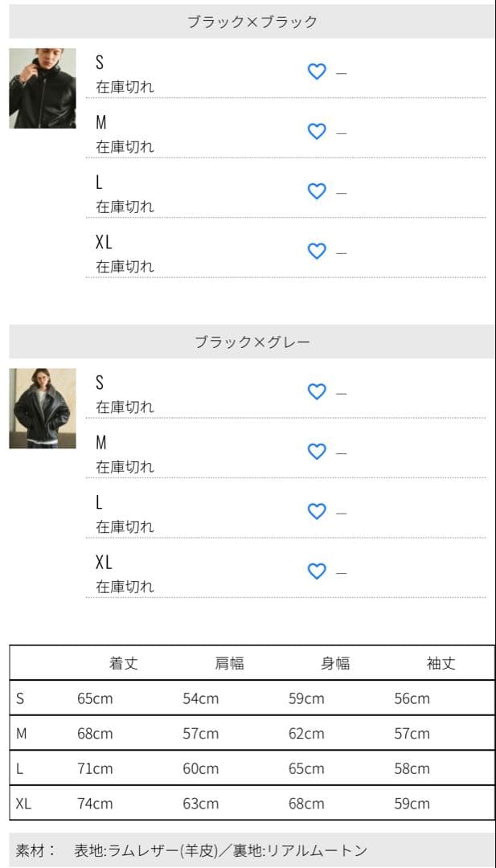This screenshot has width=496, height=868.
Task: Open the black×gray jacket thumbnail
Action: click(x=43, y=408)
